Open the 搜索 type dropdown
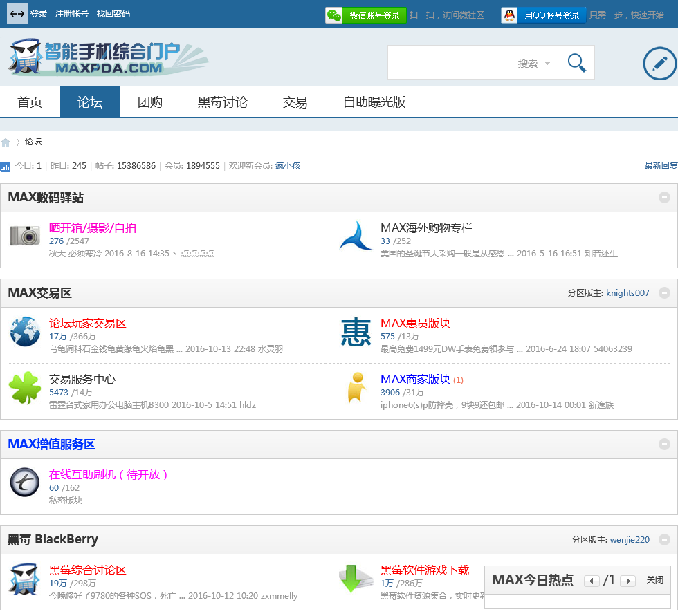The image size is (678, 616). [x=534, y=64]
